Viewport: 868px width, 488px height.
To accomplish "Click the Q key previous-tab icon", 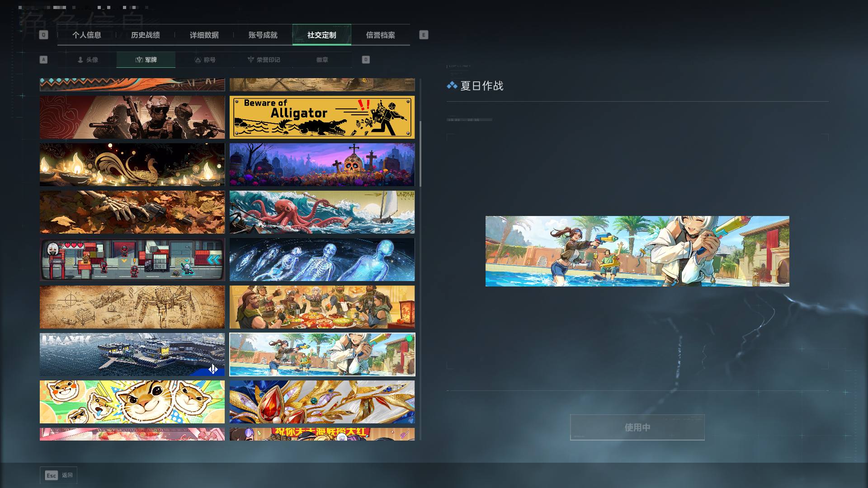I will (43, 35).
